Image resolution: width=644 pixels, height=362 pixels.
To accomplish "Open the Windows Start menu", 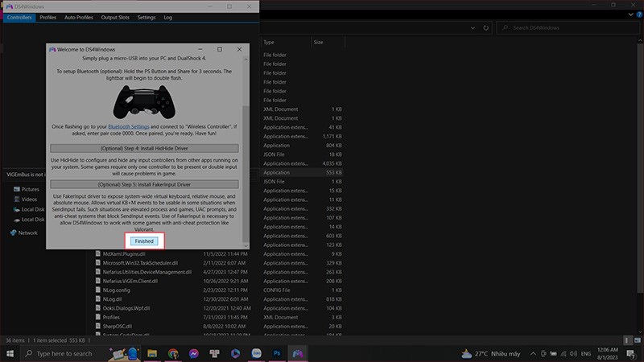I will tap(10, 353).
